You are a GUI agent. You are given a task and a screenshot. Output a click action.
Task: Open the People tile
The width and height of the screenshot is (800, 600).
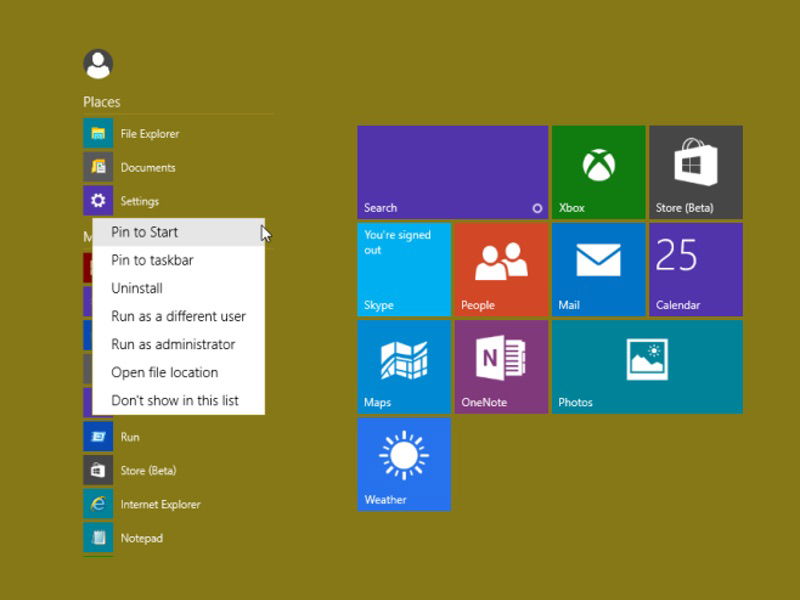[501, 270]
